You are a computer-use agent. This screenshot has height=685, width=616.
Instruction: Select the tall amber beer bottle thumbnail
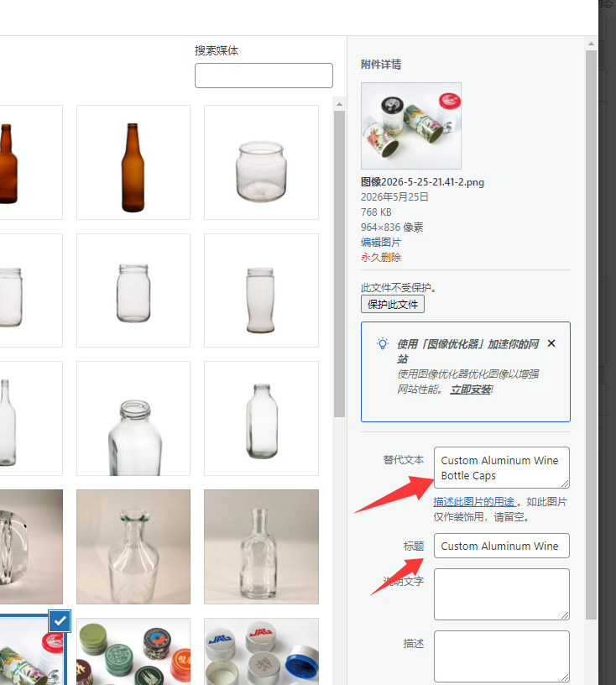coord(133,162)
